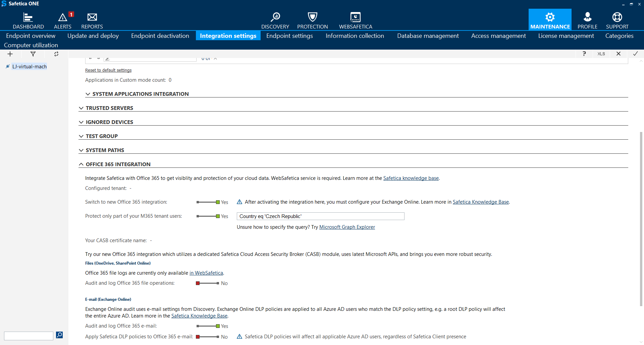
Task: Switch to the Discovery module
Action: (x=275, y=19)
